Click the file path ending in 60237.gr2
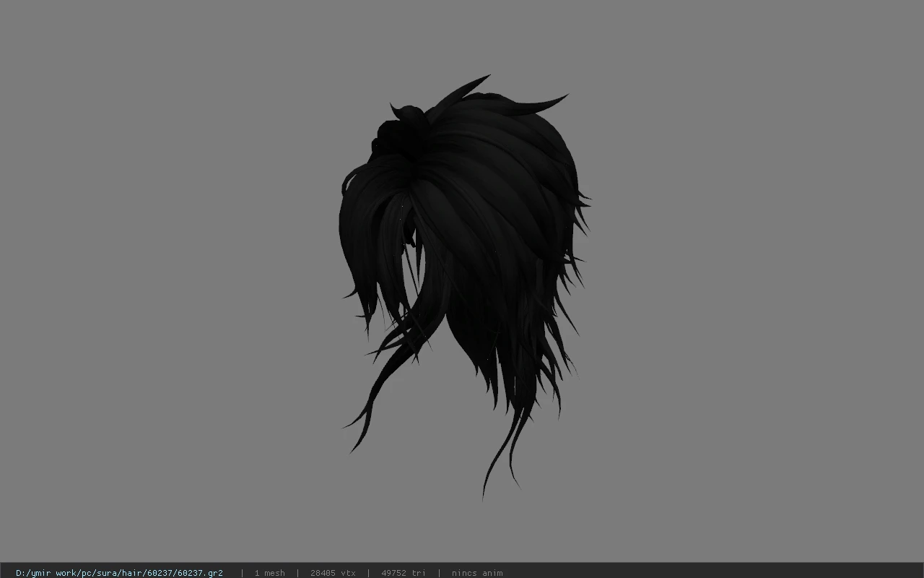 (x=119, y=573)
